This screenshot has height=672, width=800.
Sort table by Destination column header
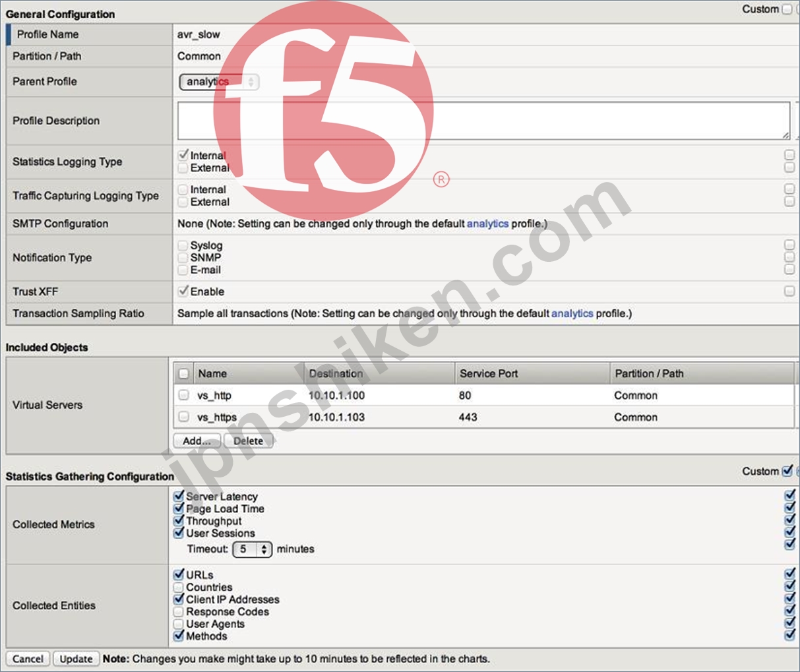[336, 373]
